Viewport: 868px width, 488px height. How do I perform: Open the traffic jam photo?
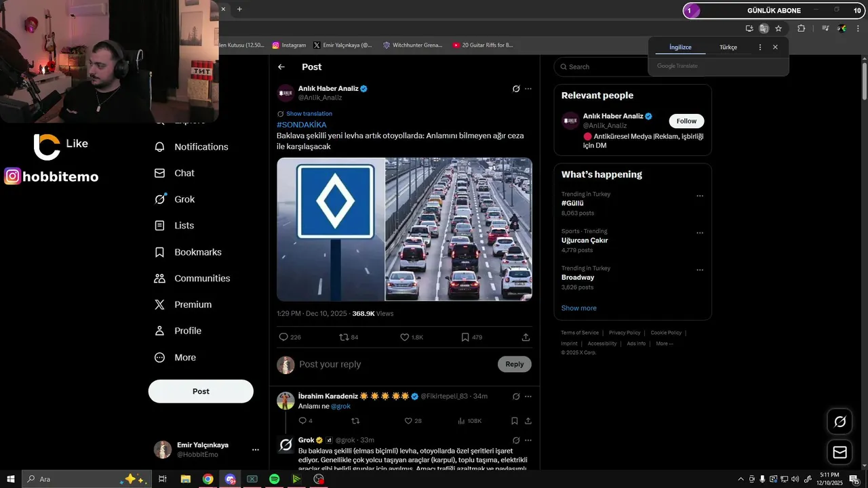click(459, 229)
